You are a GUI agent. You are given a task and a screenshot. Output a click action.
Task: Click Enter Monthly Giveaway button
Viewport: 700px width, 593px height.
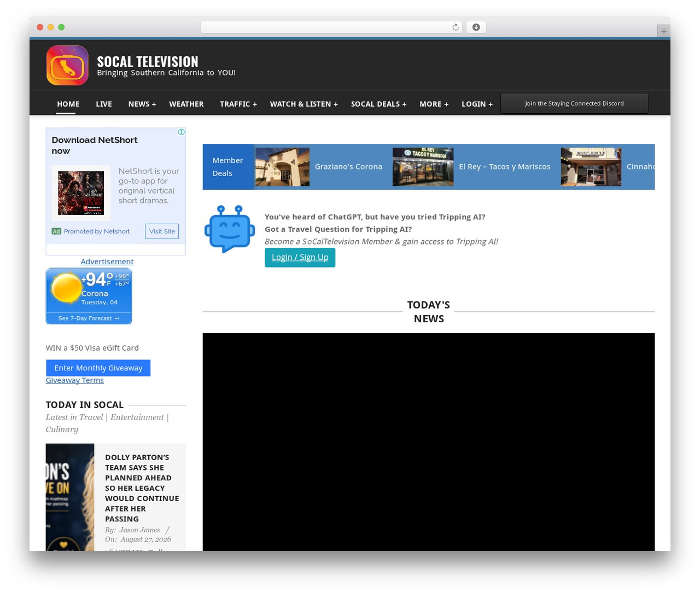(98, 368)
